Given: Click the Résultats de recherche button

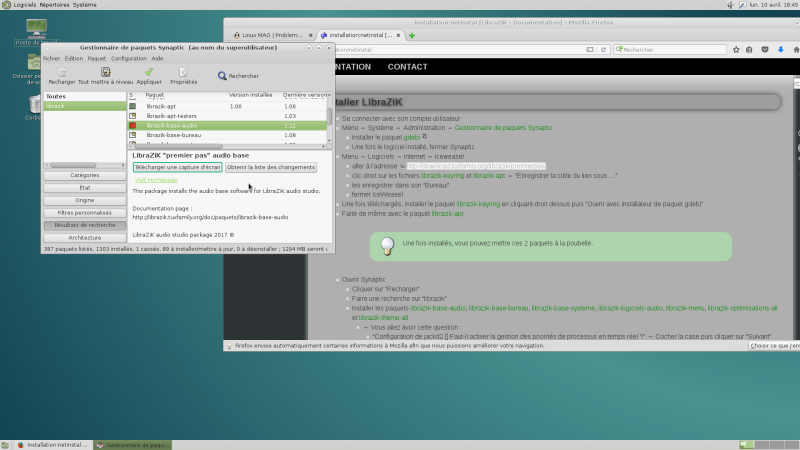Looking at the screenshot, I should click(x=85, y=226).
